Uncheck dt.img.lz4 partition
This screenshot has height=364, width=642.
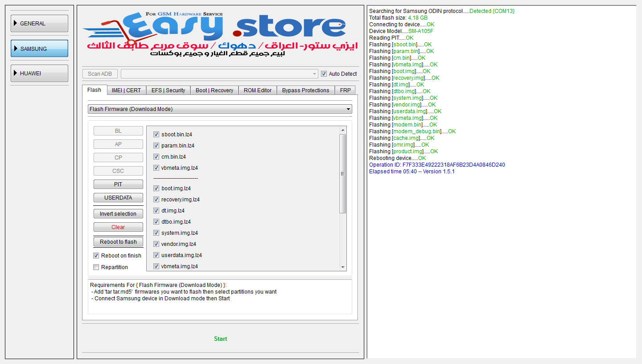coord(156,211)
